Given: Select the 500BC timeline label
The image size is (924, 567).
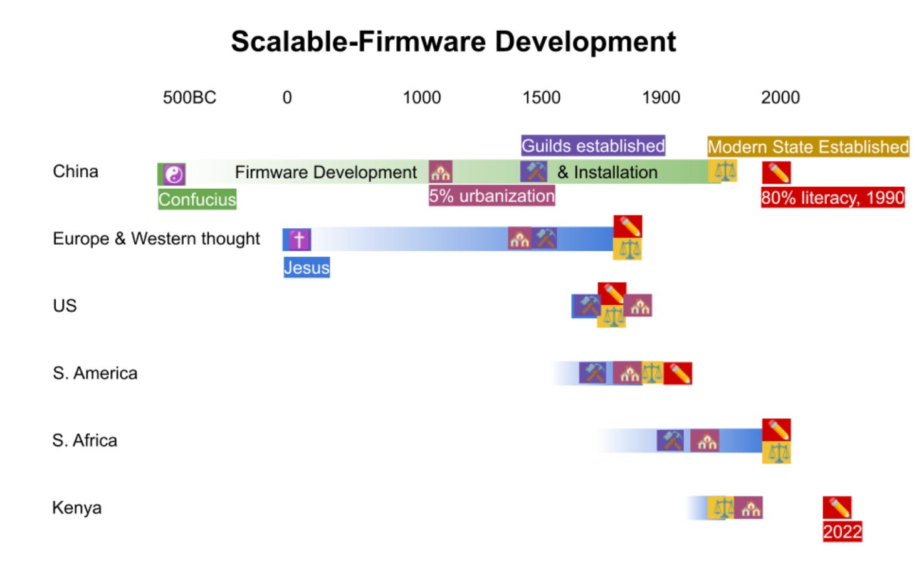Looking at the screenshot, I should (189, 97).
